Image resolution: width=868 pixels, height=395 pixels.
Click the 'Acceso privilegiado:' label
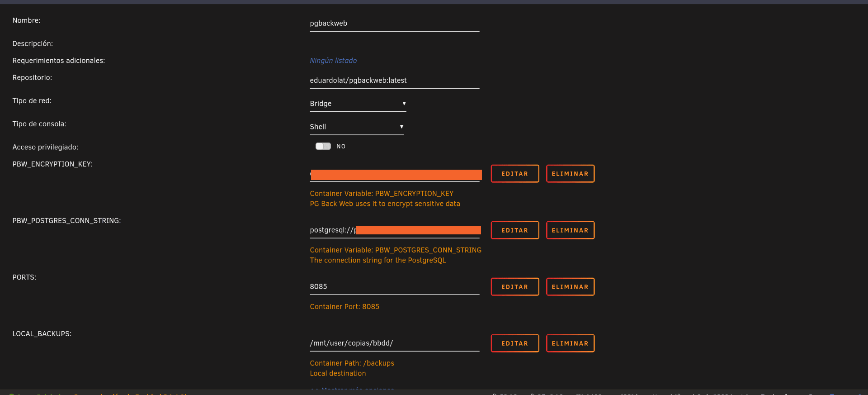pos(45,148)
